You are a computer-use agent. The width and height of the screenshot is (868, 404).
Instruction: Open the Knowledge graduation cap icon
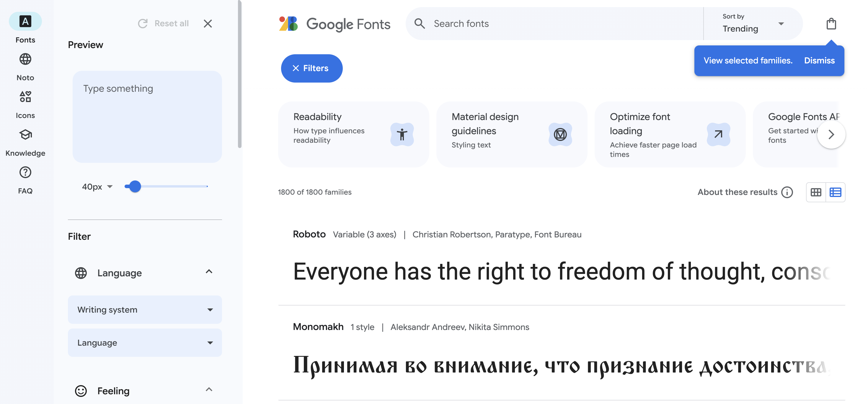25,135
